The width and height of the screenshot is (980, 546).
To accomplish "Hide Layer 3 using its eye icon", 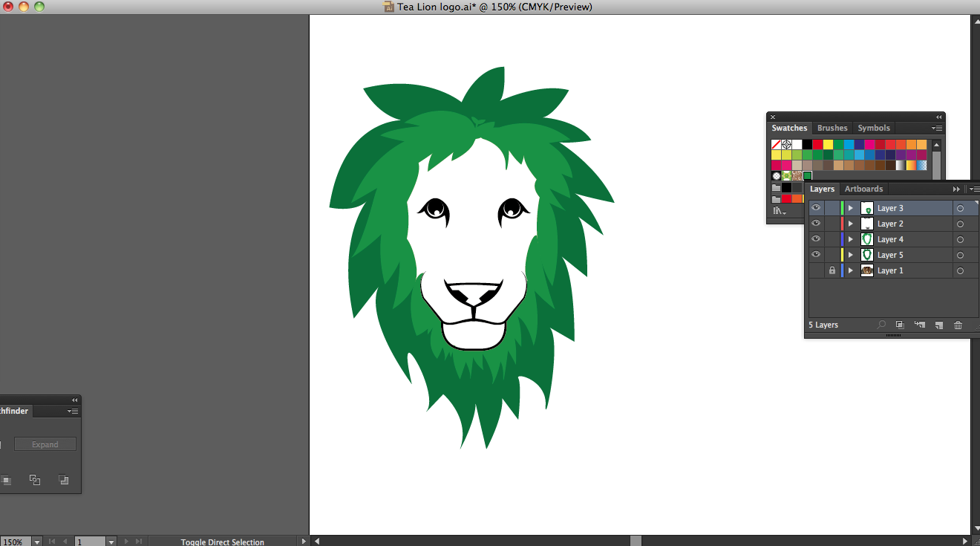I will [816, 208].
